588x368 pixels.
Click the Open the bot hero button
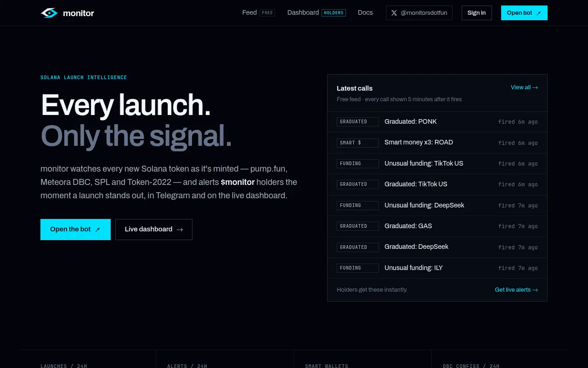[x=75, y=230]
